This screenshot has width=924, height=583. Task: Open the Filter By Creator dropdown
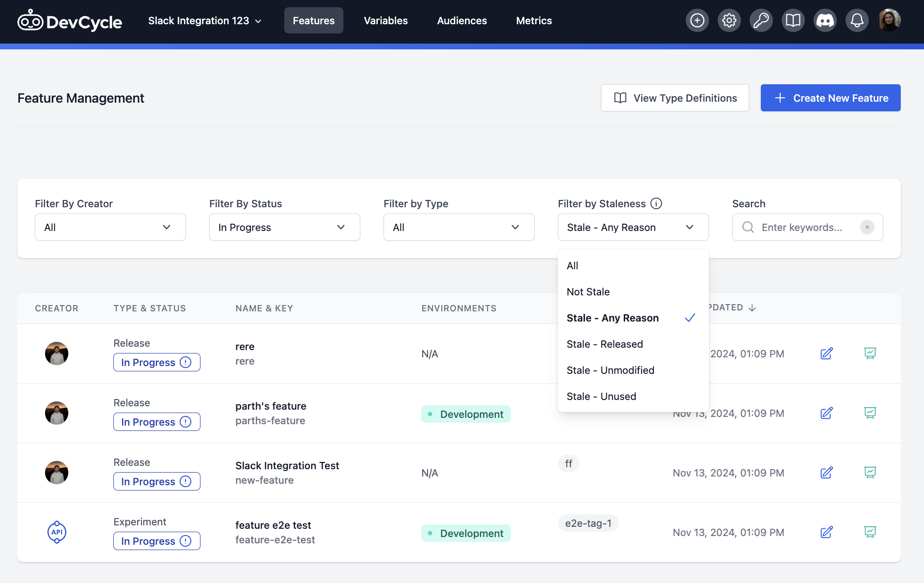tap(110, 227)
